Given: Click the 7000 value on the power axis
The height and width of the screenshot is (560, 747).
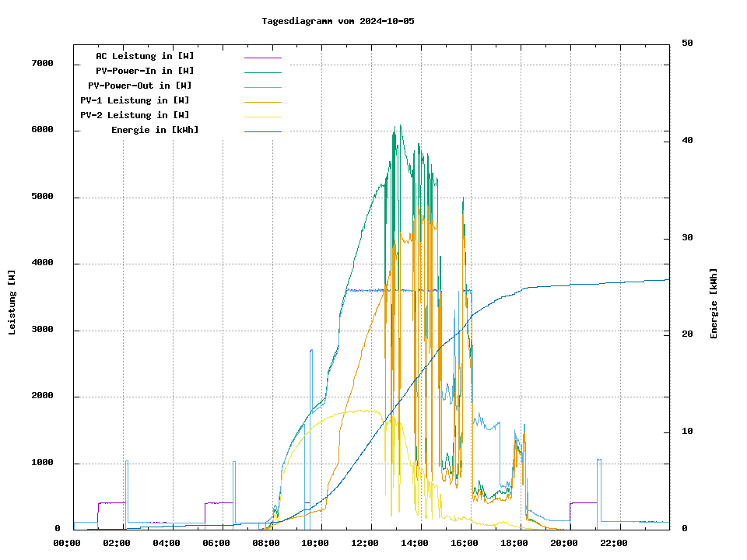Looking at the screenshot, I should pyautogui.click(x=42, y=64).
